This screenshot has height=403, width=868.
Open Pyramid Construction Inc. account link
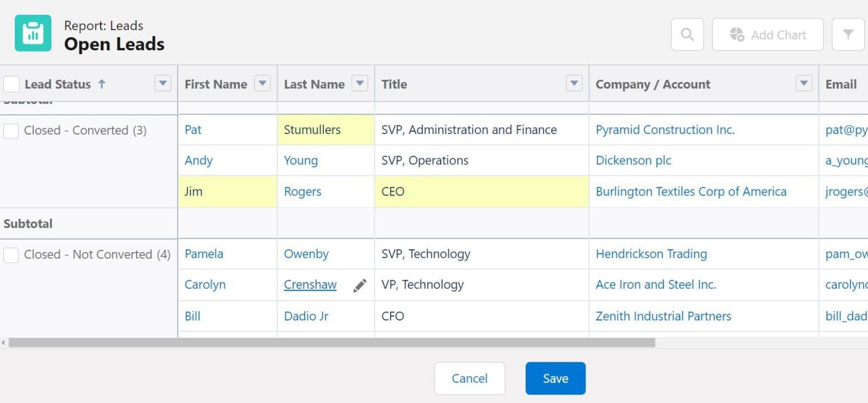pyautogui.click(x=665, y=129)
